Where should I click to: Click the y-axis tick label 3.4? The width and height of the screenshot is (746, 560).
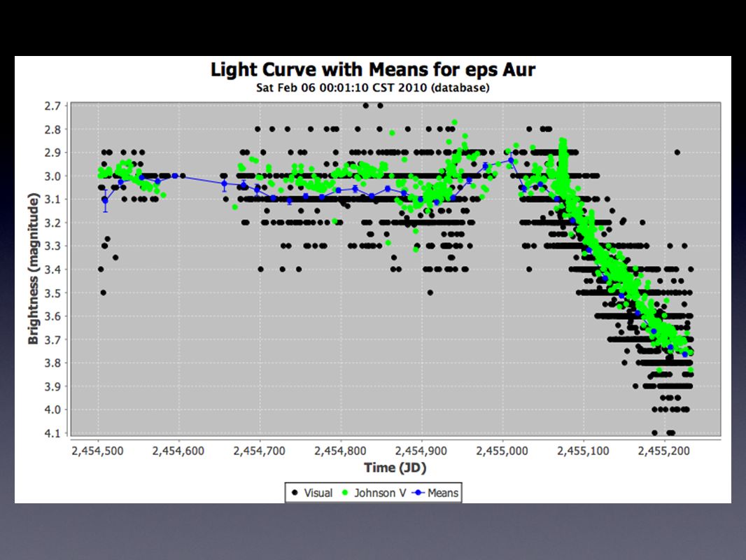point(52,269)
